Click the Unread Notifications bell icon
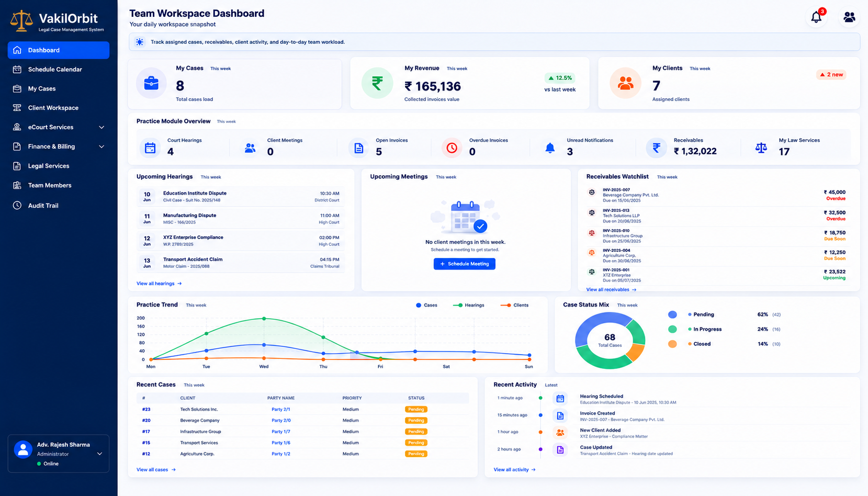Screen dimensions: 868x496 550,148
